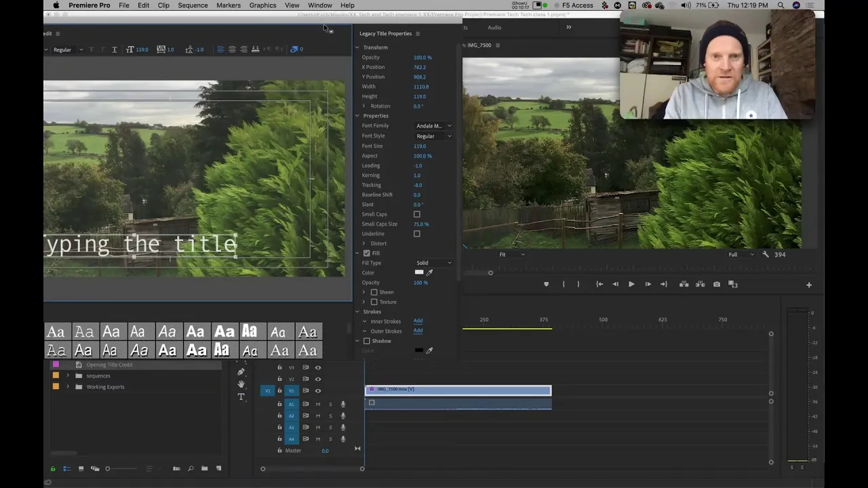The height and width of the screenshot is (488, 868).
Task: Mark In point in Program monitor
Action: click(564, 285)
